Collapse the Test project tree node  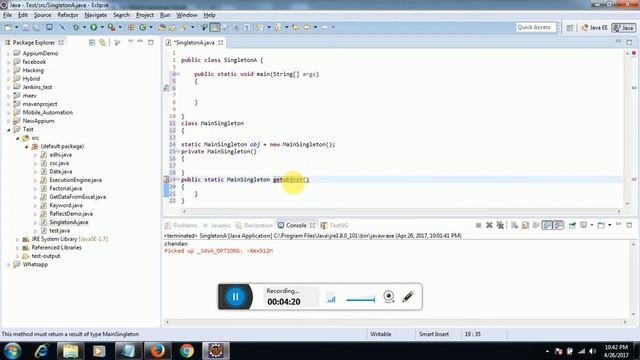[x=9, y=129]
